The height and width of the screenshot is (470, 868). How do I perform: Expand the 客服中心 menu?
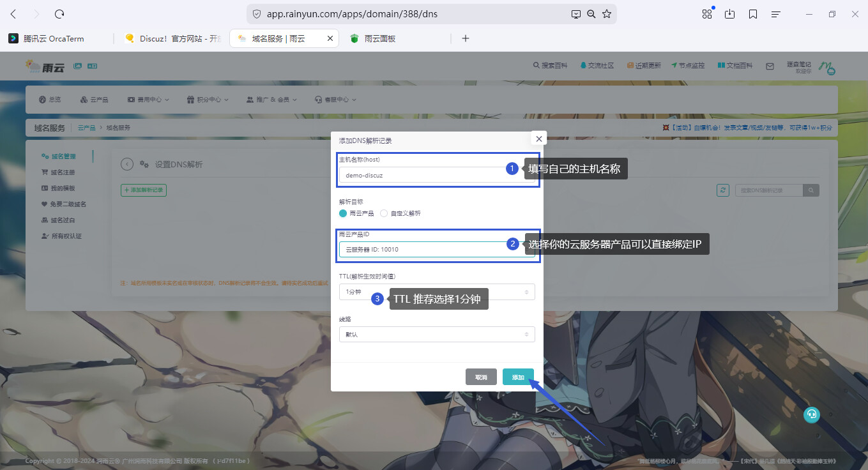[x=335, y=100]
